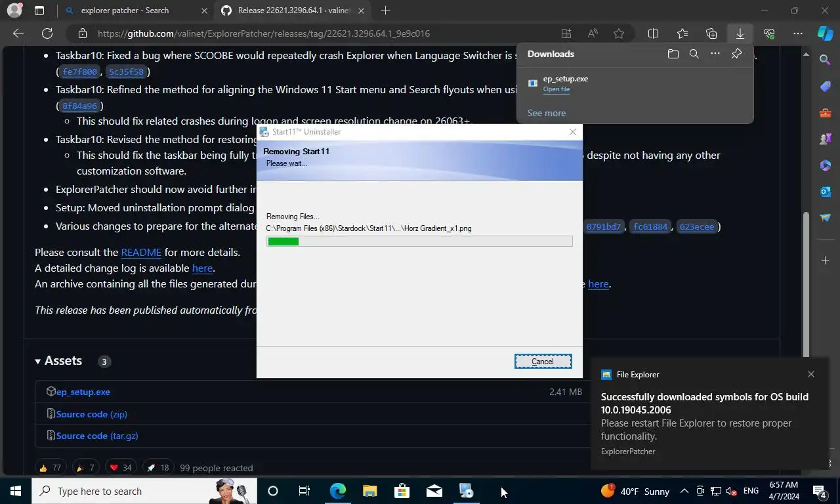The height and width of the screenshot is (504, 840).
Task: Open the Windows Start menu
Action: coord(16,491)
